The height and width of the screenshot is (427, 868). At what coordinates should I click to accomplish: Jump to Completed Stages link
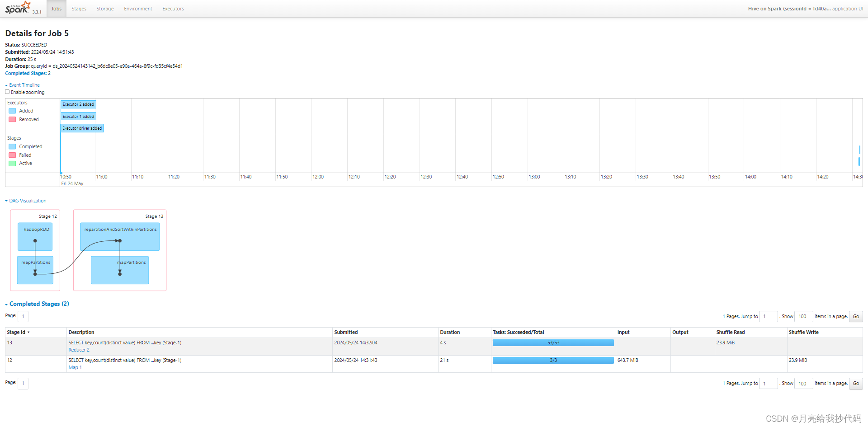tap(26, 73)
